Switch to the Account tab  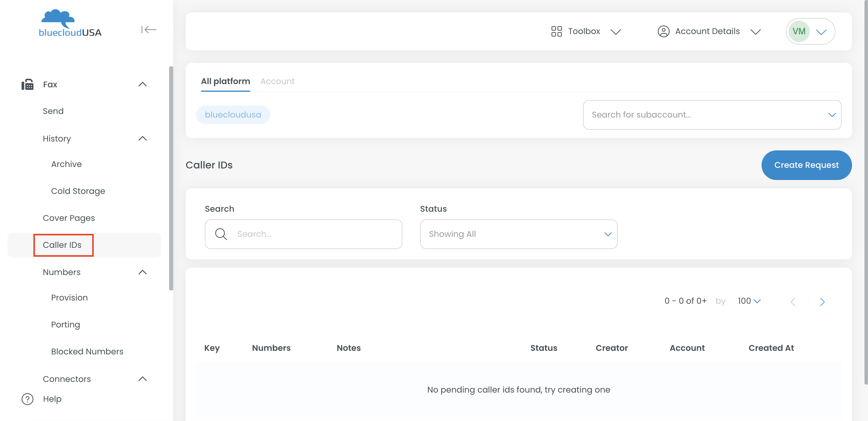coord(277,81)
